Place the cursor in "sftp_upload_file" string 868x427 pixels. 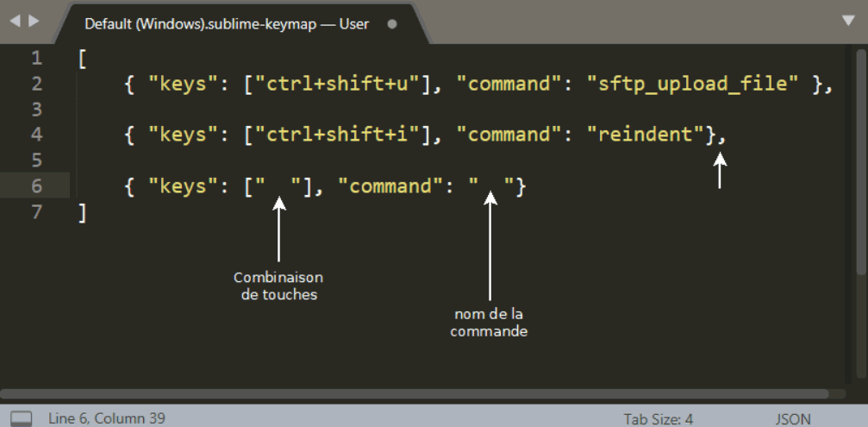pos(692,85)
